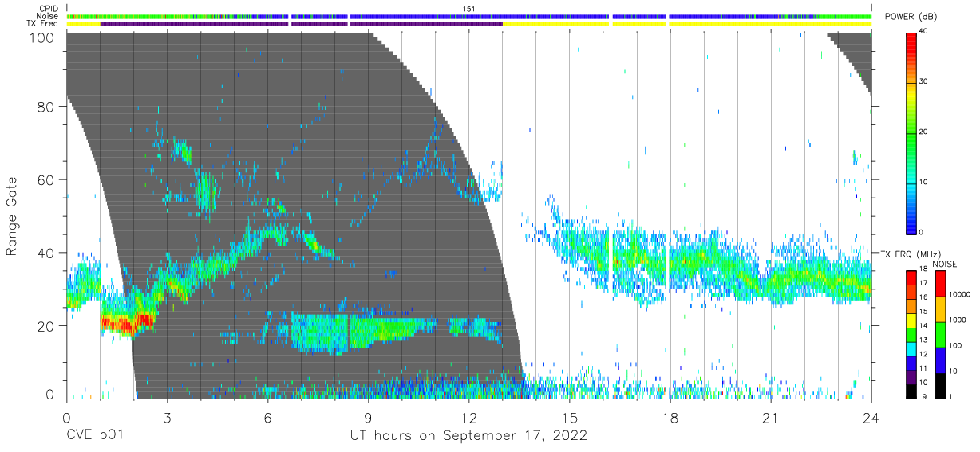
Task: Click the 21 tick on UT hours axis
Action: click(770, 417)
